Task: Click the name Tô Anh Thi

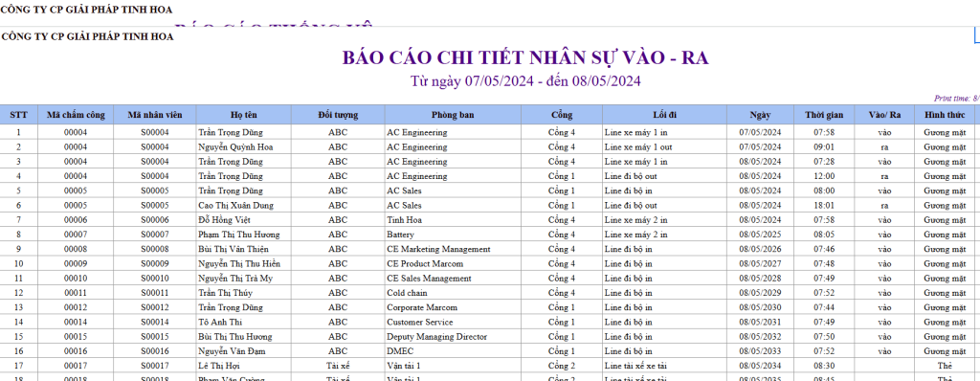Action: (x=220, y=323)
